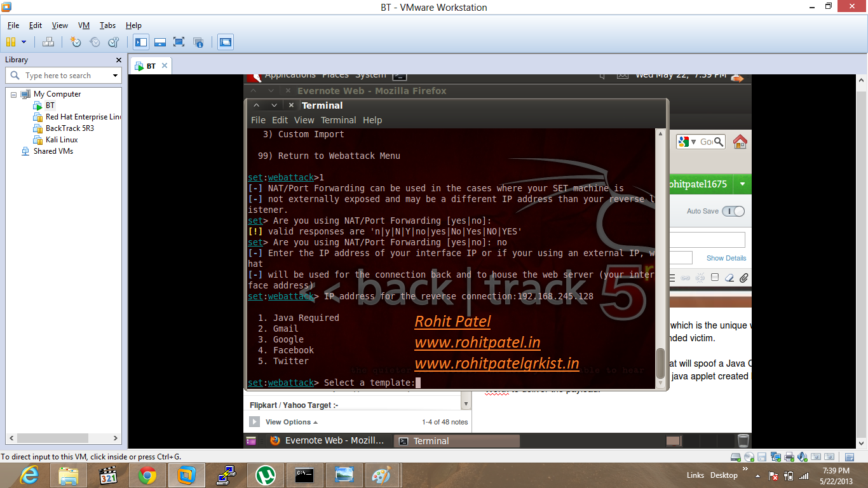Revert VM to previous snapshot icon
868x488 pixels.
click(95, 42)
